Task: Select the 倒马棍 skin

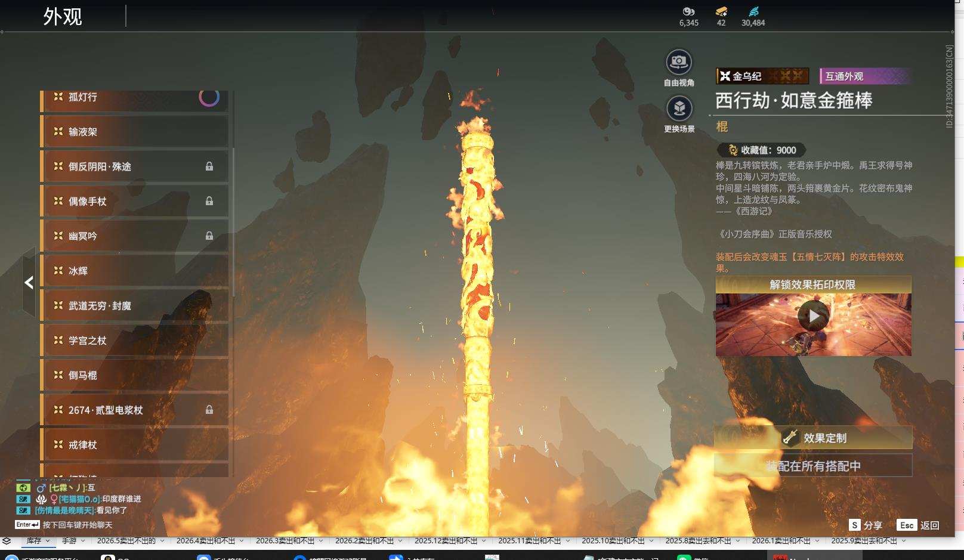Action: pos(134,375)
